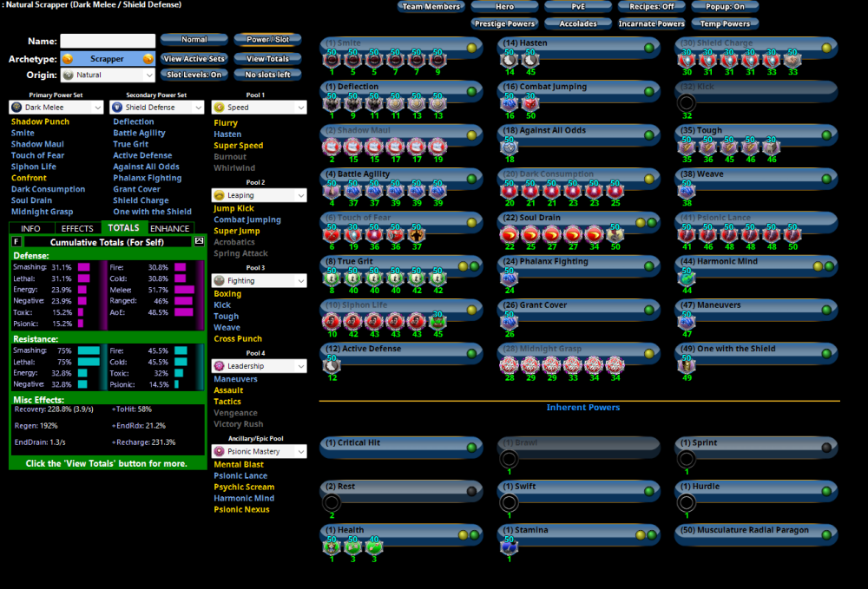Click the last enhancement slot in Soul Drain
Viewport: 868px width, 589px height.
[615, 235]
